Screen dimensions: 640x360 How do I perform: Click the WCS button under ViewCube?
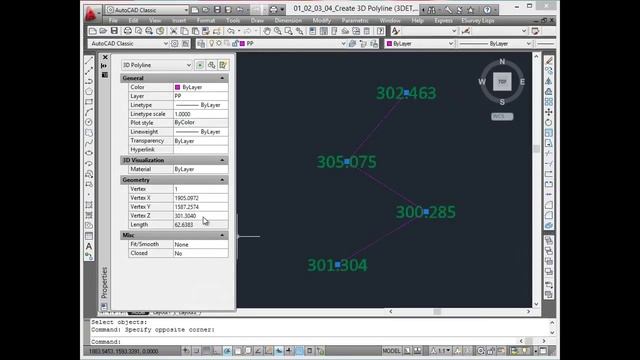(502, 116)
